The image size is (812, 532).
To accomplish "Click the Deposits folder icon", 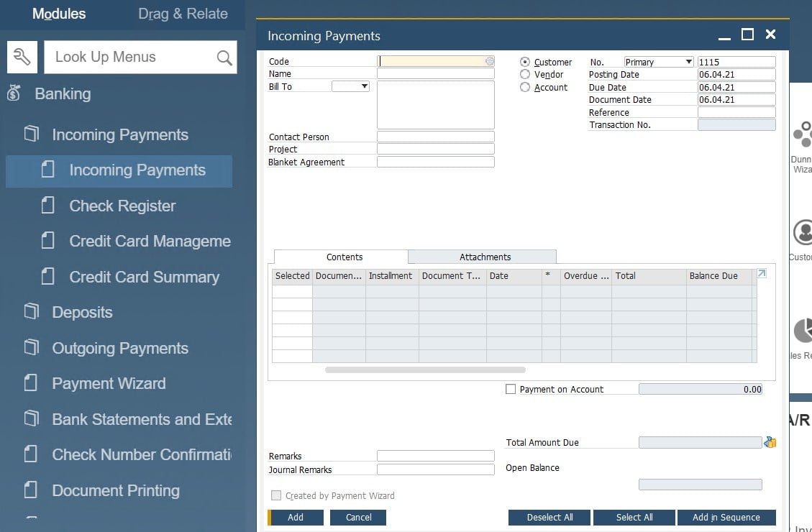I will click(31, 312).
